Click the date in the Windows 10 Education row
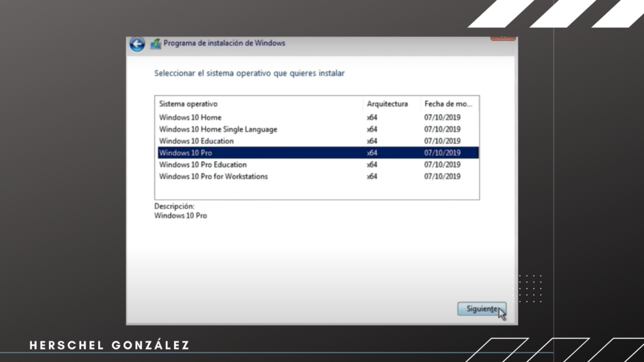644x362 pixels. pos(442,141)
